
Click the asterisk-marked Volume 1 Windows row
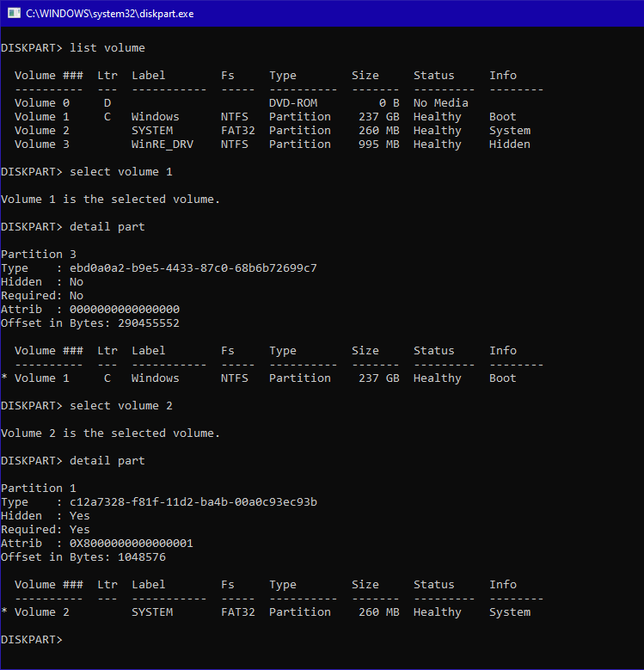(x=258, y=378)
